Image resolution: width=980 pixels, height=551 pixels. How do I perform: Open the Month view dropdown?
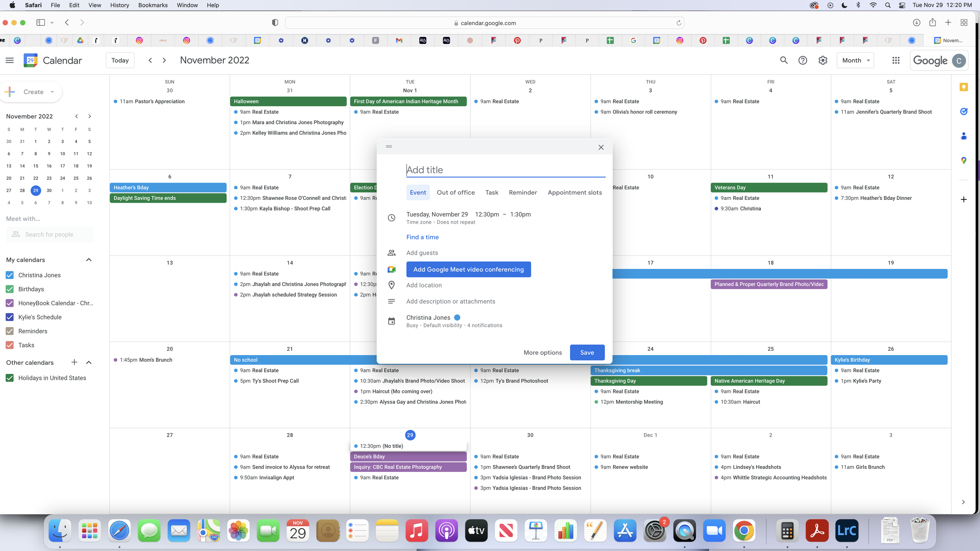click(855, 60)
